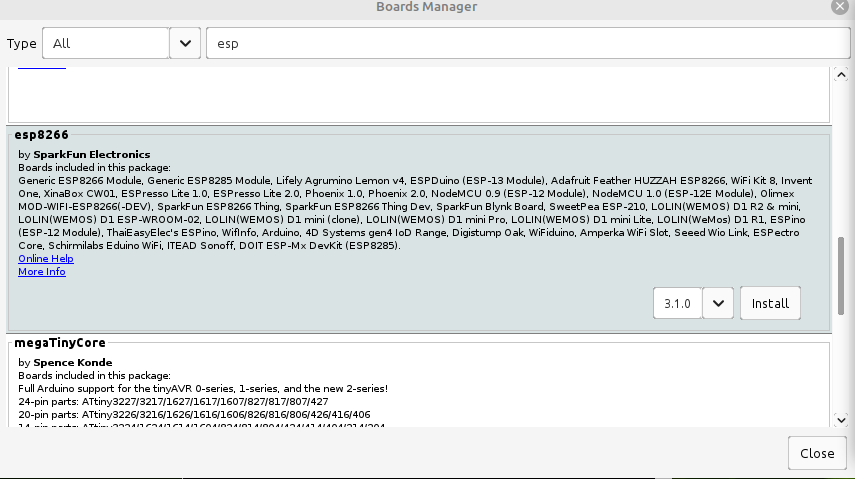Install the esp8266 package
Screen dimensions: 855x479
[770, 303]
